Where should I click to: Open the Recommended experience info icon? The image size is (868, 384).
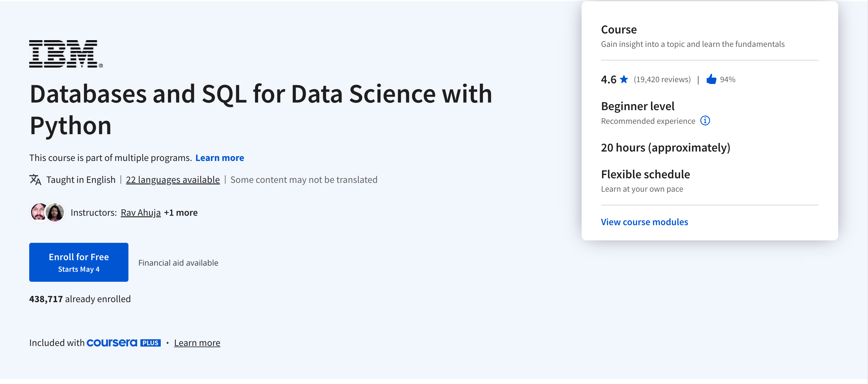705,120
